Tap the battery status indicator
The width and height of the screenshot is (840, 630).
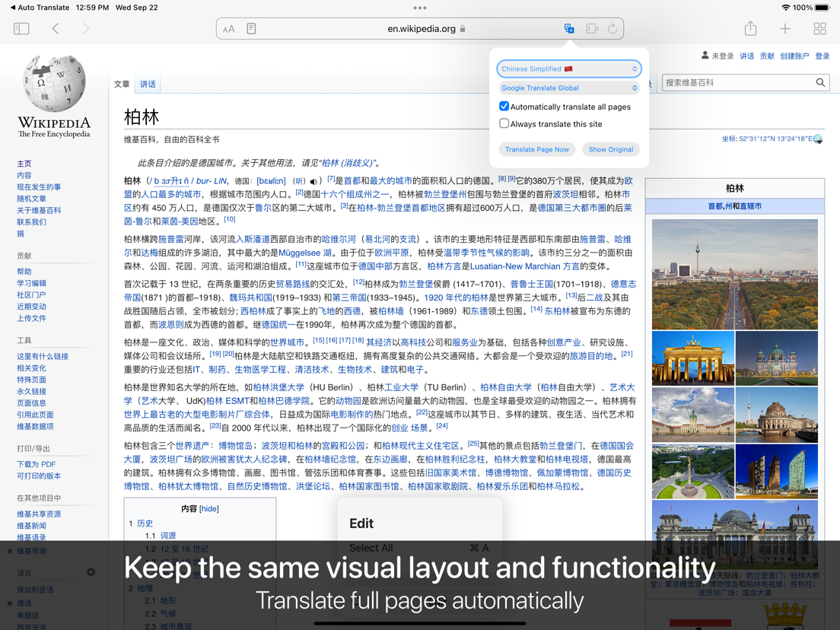click(x=821, y=8)
